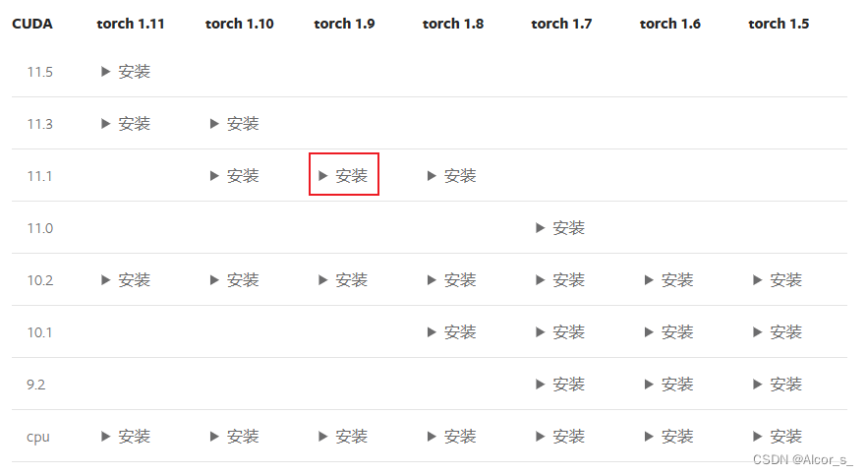Image resolution: width=868 pixels, height=475 pixels.
Task: Expand 安装 for cpu torch 1.11
Action: coord(126,437)
